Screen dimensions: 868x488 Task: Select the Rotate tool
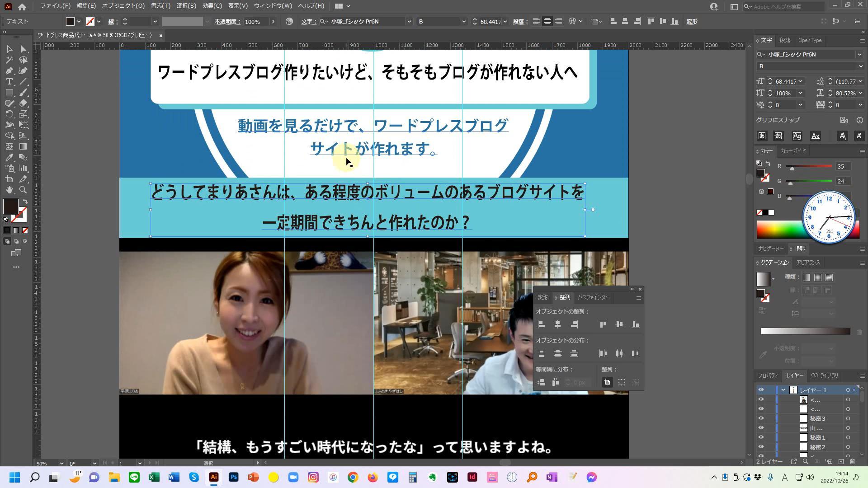(9, 114)
